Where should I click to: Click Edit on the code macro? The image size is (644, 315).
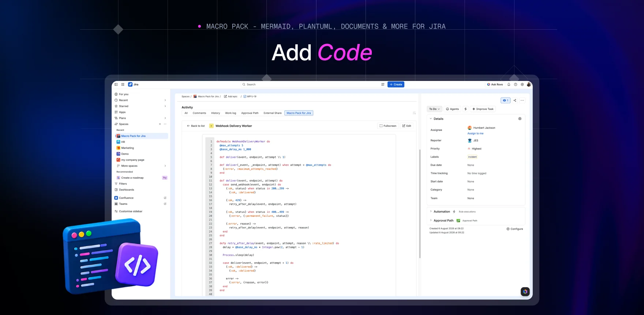407,126
